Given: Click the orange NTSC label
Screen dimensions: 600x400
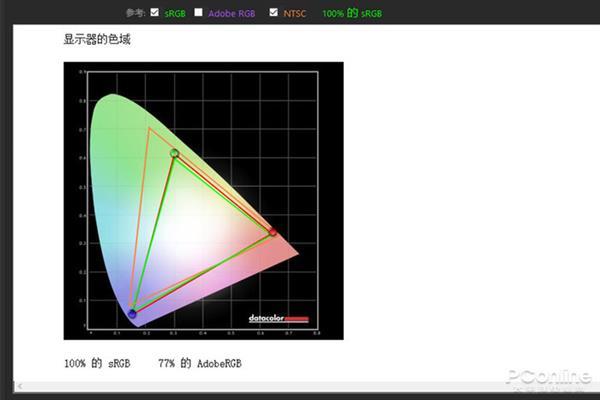Looking at the screenshot, I should point(295,14).
